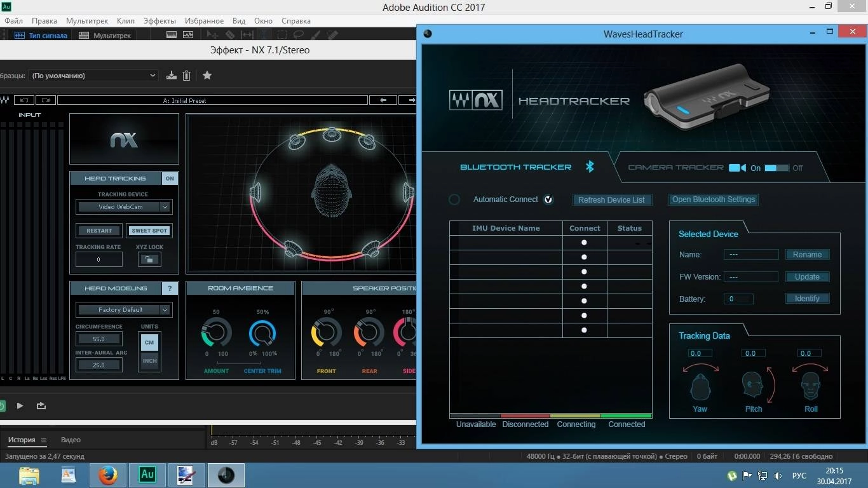Play the effect preview

tap(20, 405)
